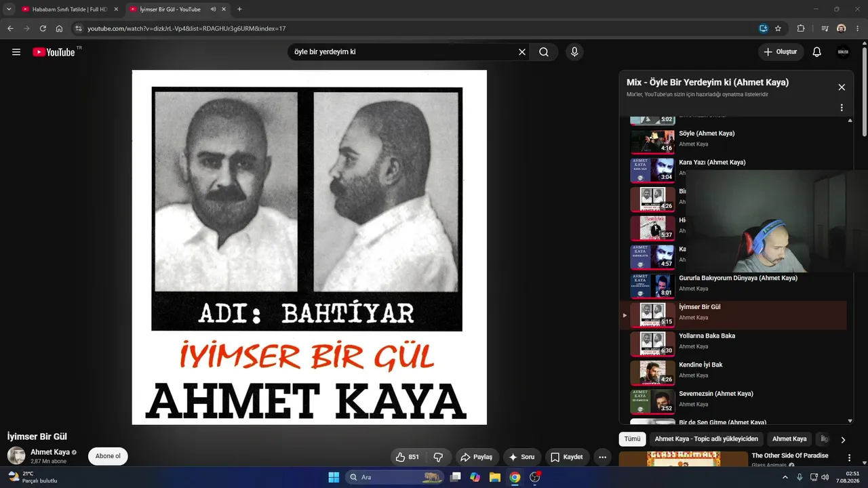Select the current İyimser Bir Gül playlist row

(734, 315)
